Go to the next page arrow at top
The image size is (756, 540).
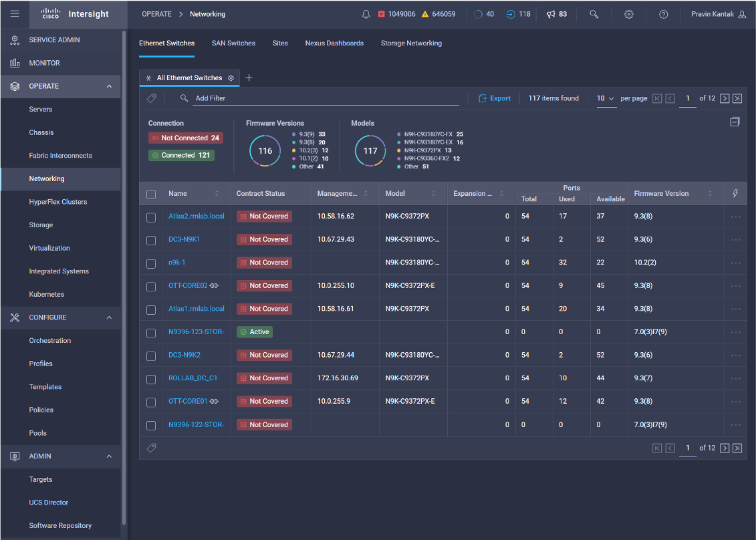(725, 98)
